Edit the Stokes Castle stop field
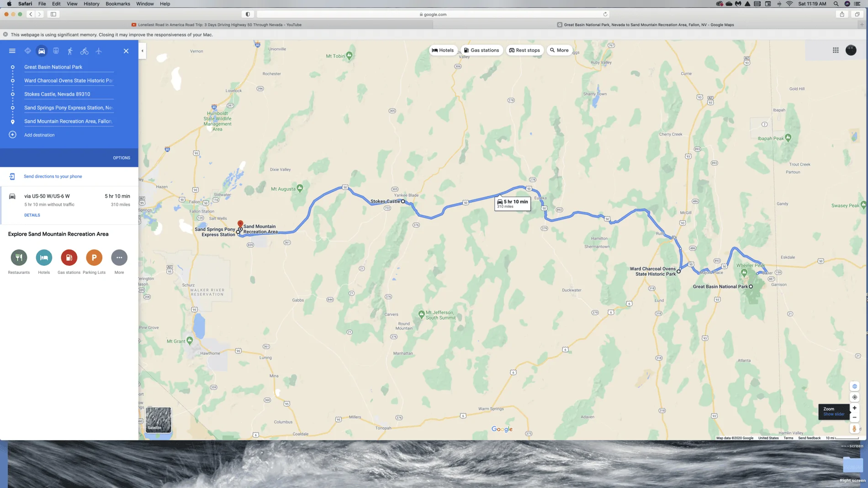 [x=69, y=94]
